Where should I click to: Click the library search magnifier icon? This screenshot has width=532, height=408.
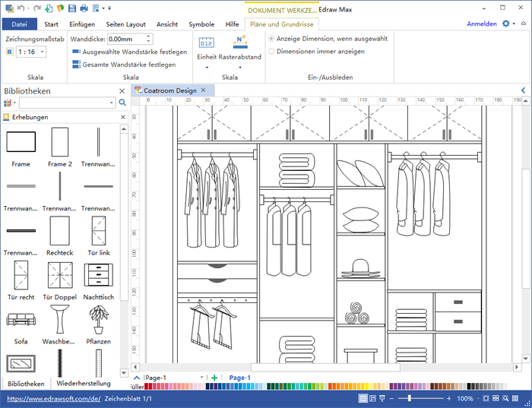tap(122, 103)
